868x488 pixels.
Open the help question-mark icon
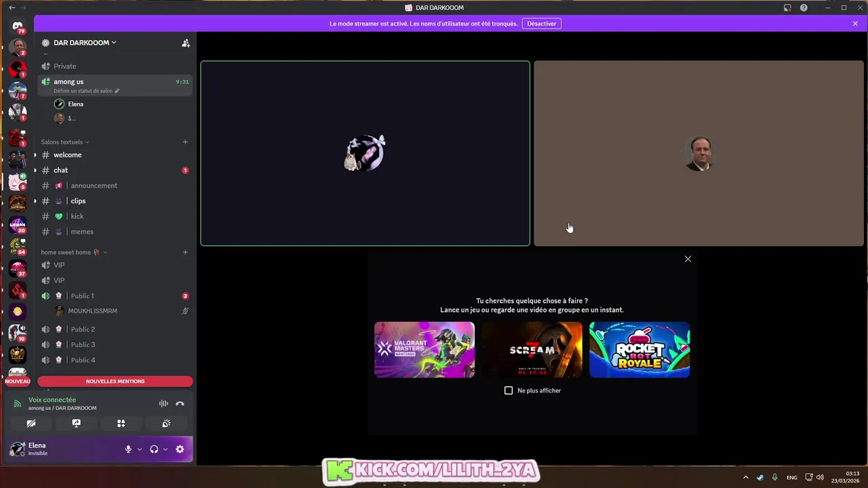[x=804, y=7]
